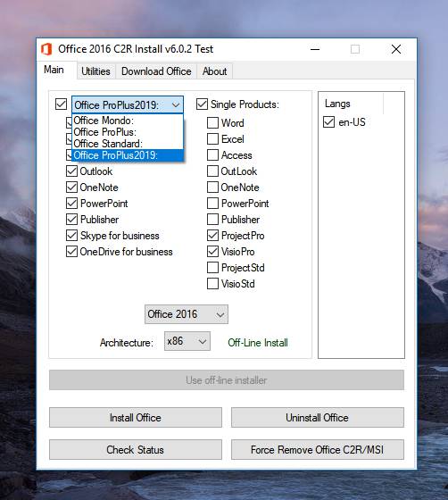Viewport: 448px width, 500px height.
Task: Toggle the Single Products checkbox
Action: pos(202,104)
